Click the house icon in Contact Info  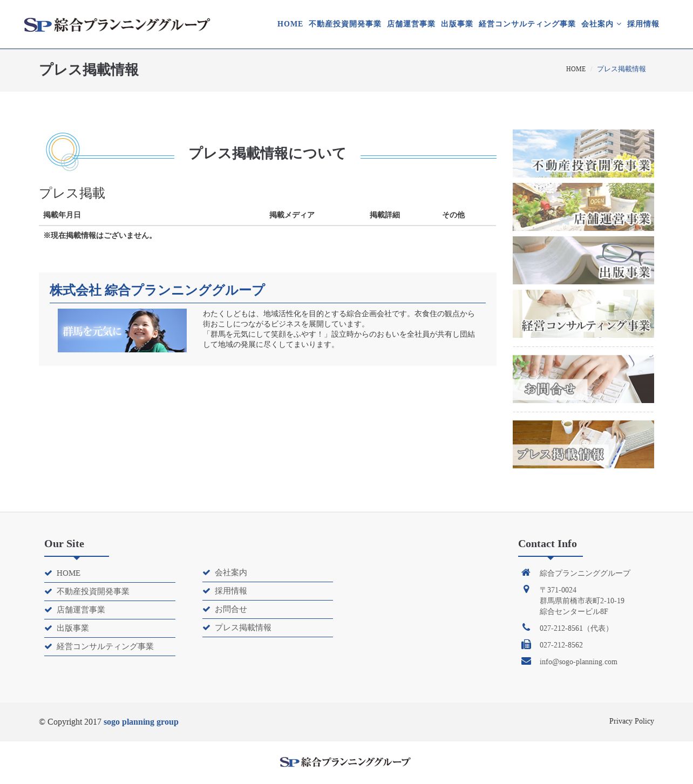coord(526,572)
